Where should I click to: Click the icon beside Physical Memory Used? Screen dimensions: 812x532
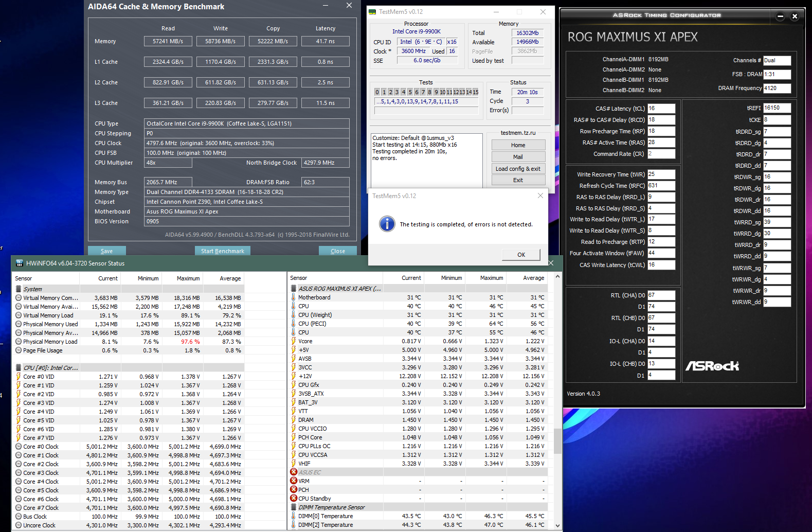[x=19, y=324]
